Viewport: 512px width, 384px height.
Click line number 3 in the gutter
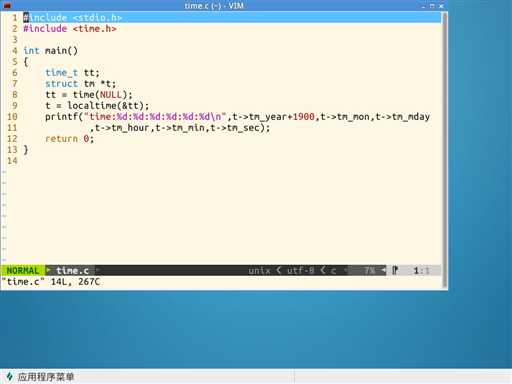(x=15, y=40)
